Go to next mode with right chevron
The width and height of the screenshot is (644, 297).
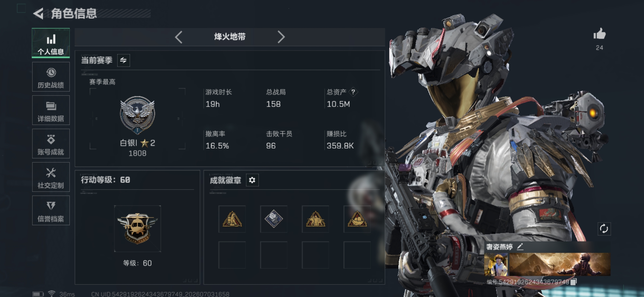281,37
